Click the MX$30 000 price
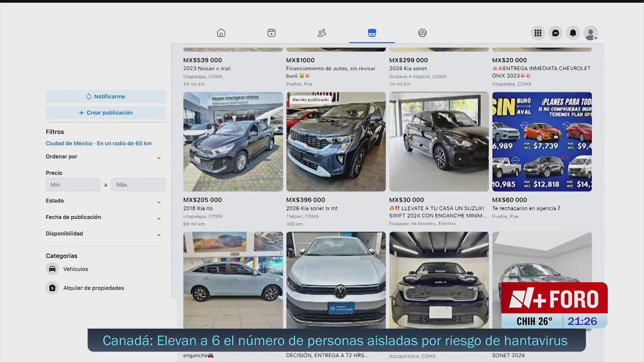This screenshot has width=644, height=362. pos(407,200)
